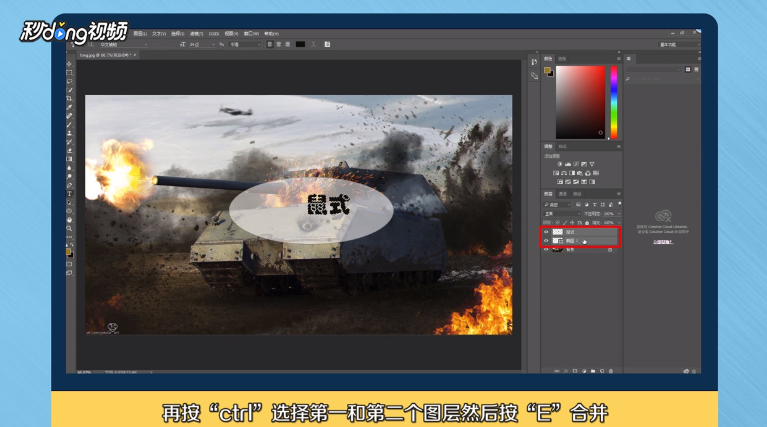This screenshot has height=427, width=767.
Task: Select the ellipse shape layer row
Action: pos(580,241)
